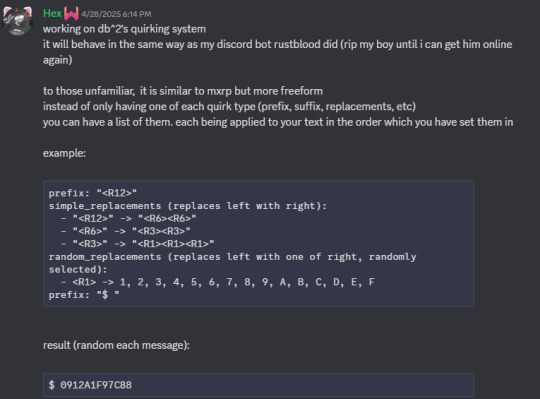540x399 pixels.
Task: Click the "<R3>" -> "<R1><R1><R1>" rule
Action: point(137,243)
